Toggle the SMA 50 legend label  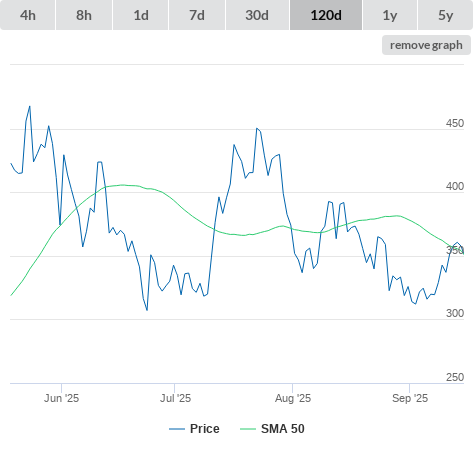283,429
